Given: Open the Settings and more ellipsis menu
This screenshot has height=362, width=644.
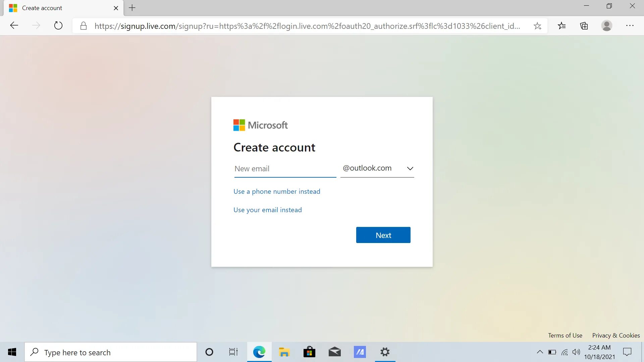Looking at the screenshot, I should tap(630, 26).
